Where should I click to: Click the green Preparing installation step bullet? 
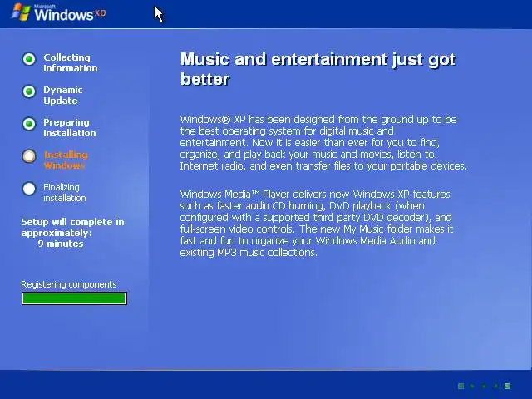[x=29, y=124]
